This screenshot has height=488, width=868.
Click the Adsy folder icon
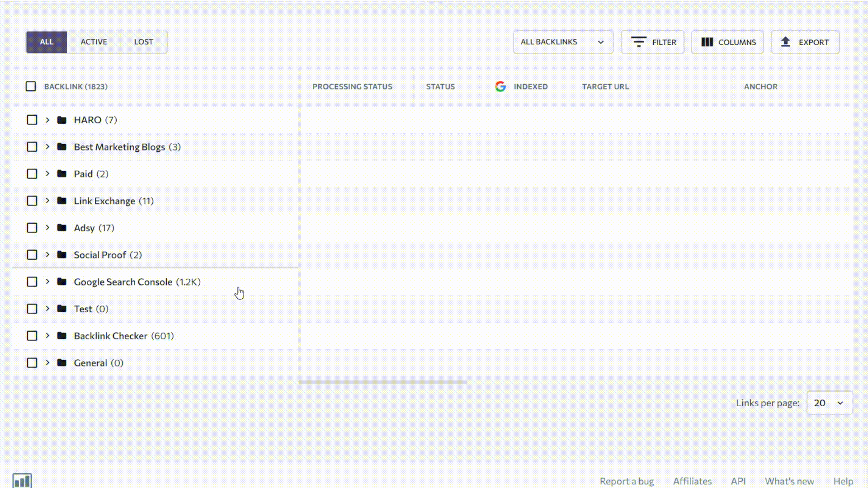tap(62, 228)
